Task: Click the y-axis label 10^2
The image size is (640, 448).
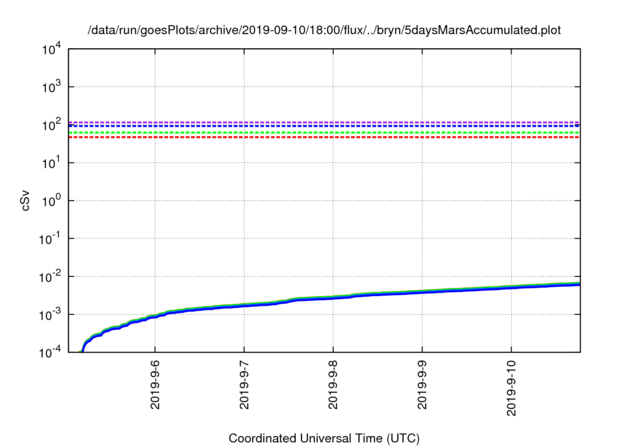Action: pos(52,124)
